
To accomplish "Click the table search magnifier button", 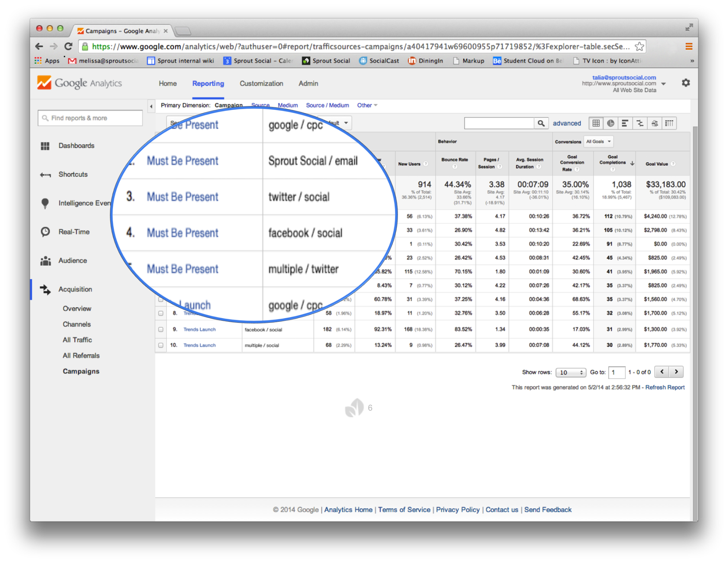I will [x=541, y=123].
